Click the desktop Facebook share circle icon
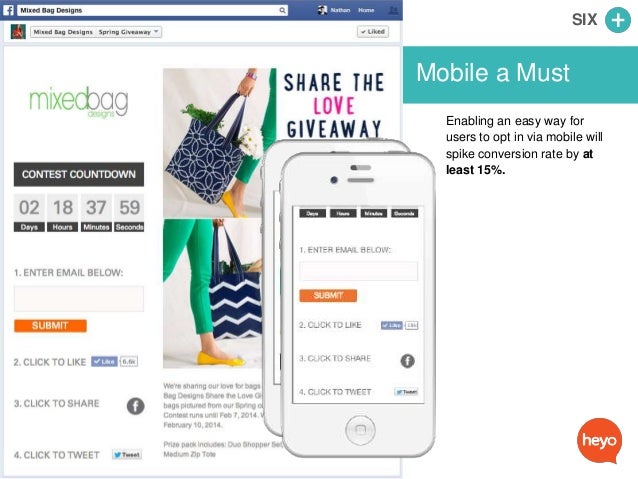 pos(135,406)
